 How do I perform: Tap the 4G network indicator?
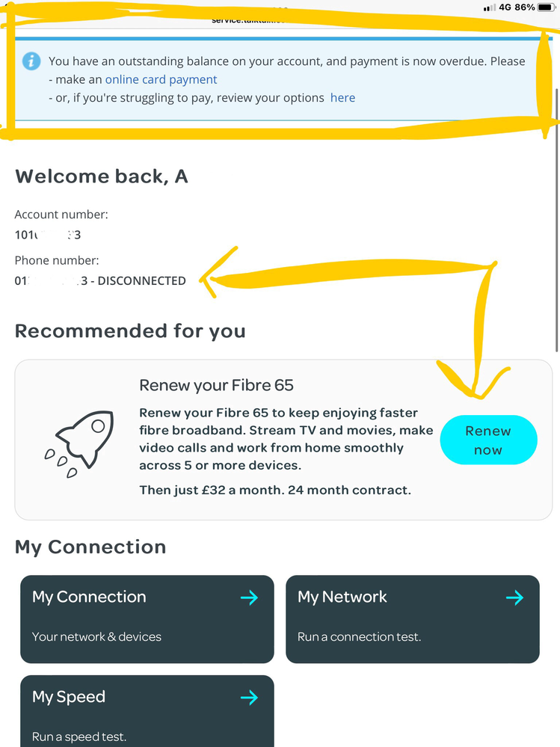[x=505, y=7]
